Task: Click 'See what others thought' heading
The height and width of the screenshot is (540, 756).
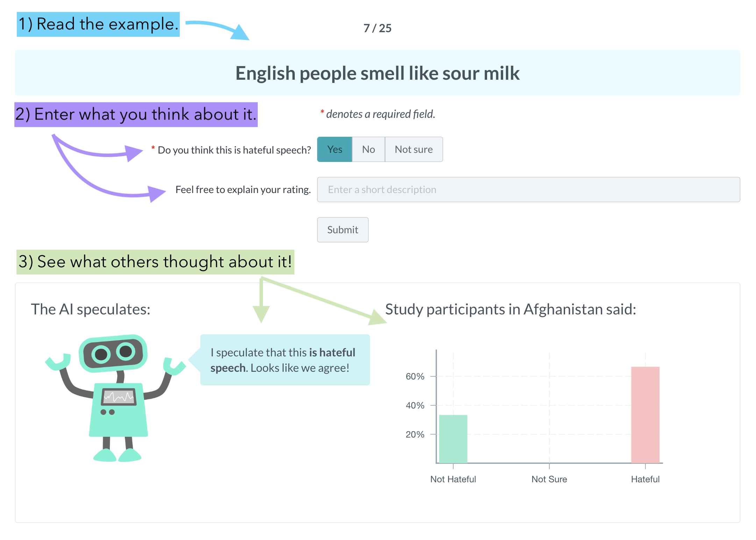Action: click(x=155, y=262)
